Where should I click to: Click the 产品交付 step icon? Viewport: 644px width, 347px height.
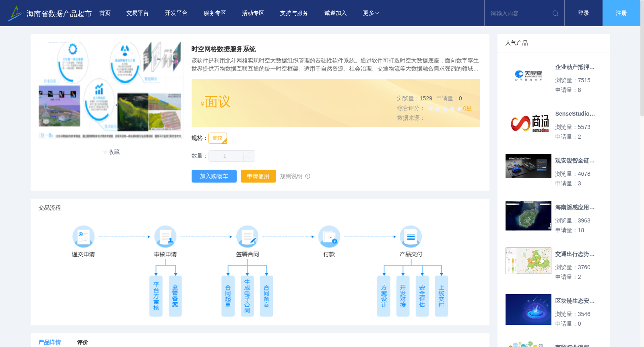[x=411, y=237]
